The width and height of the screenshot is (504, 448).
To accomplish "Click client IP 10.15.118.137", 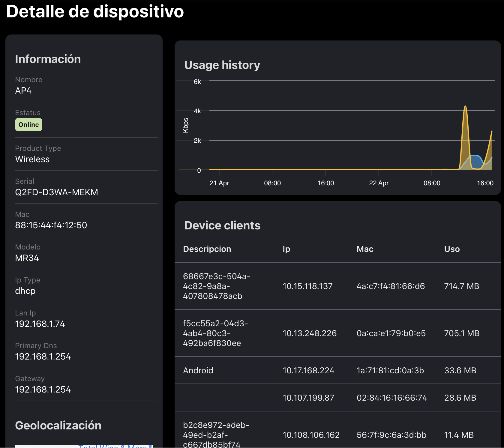I will coord(307,286).
